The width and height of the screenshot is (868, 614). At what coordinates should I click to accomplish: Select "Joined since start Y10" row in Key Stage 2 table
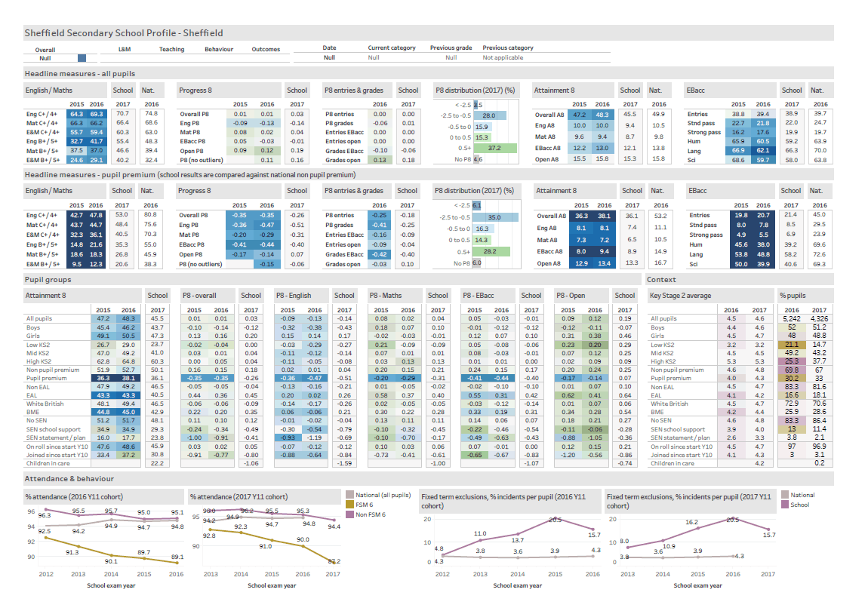click(x=711, y=455)
